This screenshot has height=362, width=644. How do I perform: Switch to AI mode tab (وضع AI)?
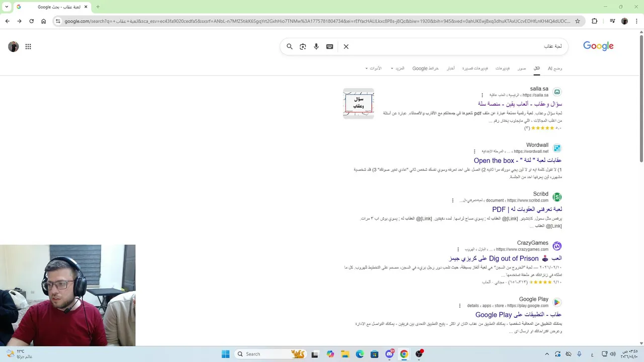tap(555, 68)
